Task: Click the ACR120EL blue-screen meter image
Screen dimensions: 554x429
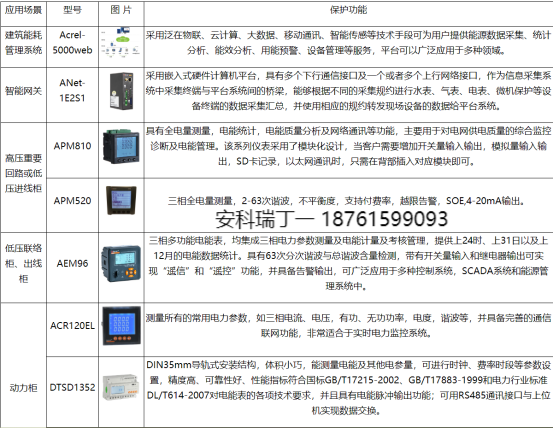Action: tap(121, 326)
